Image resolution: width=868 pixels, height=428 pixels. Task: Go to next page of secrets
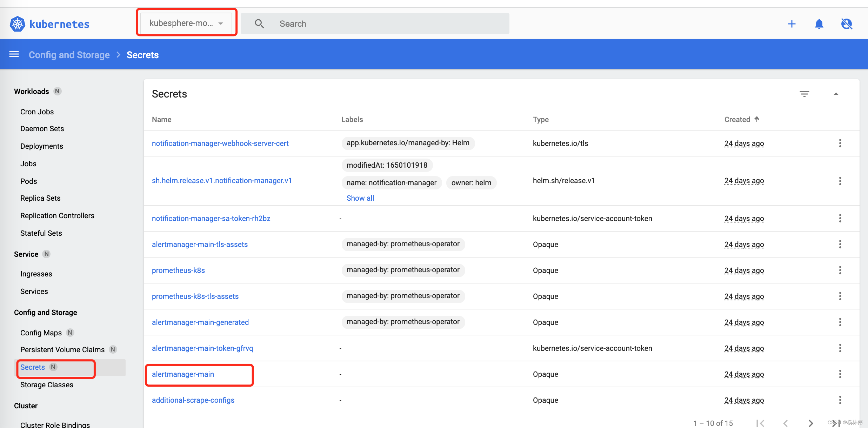point(810,423)
